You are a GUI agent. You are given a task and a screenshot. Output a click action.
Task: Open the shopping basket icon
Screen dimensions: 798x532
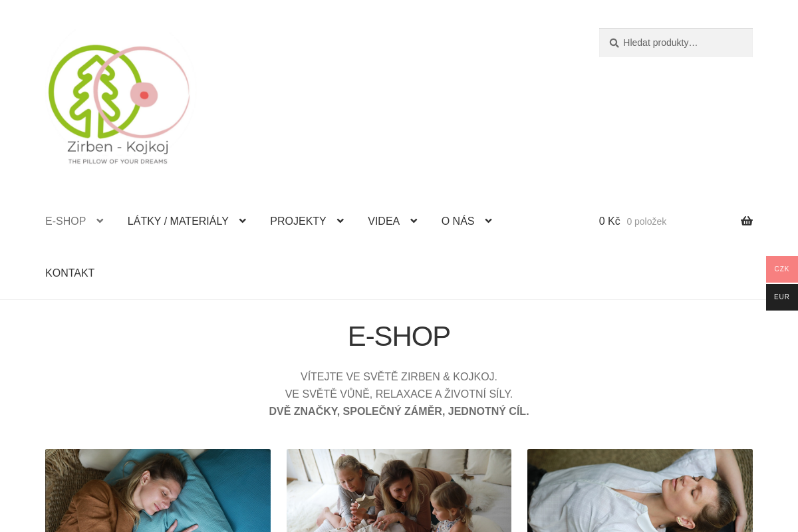(747, 221)
